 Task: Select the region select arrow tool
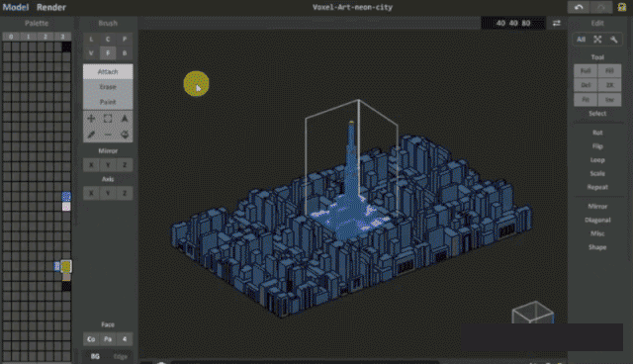point(125,119)
